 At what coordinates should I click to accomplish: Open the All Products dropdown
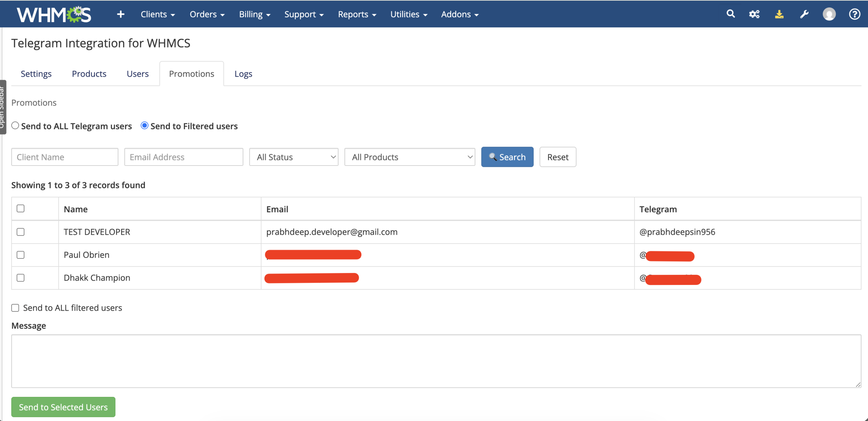point(410,157)
